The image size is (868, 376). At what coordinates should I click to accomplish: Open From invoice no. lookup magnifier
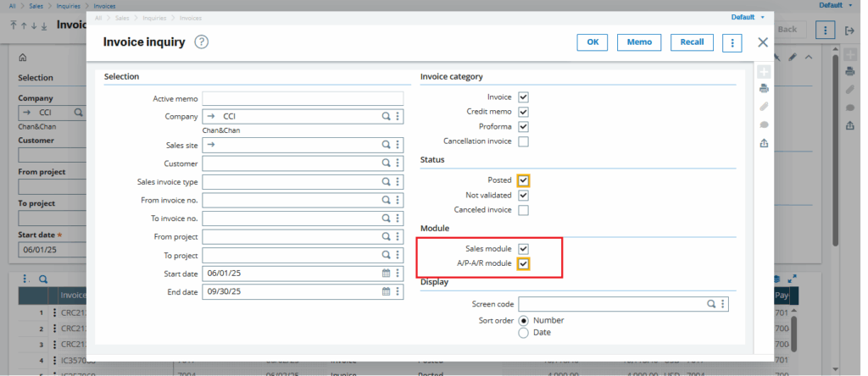click(x=386, y=200)
